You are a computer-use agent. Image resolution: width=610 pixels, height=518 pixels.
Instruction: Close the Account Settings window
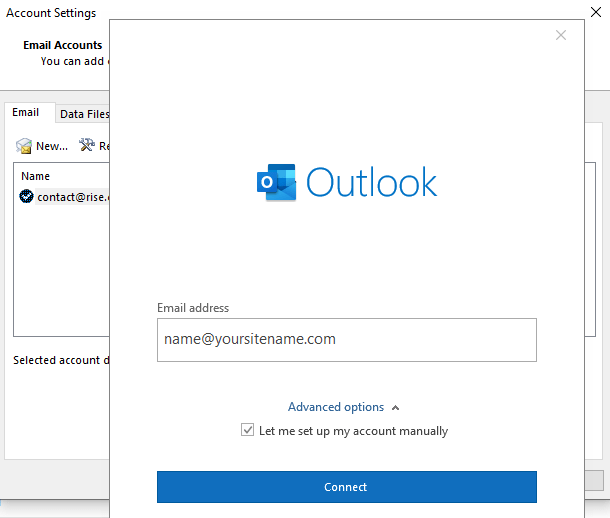point(596,12)
